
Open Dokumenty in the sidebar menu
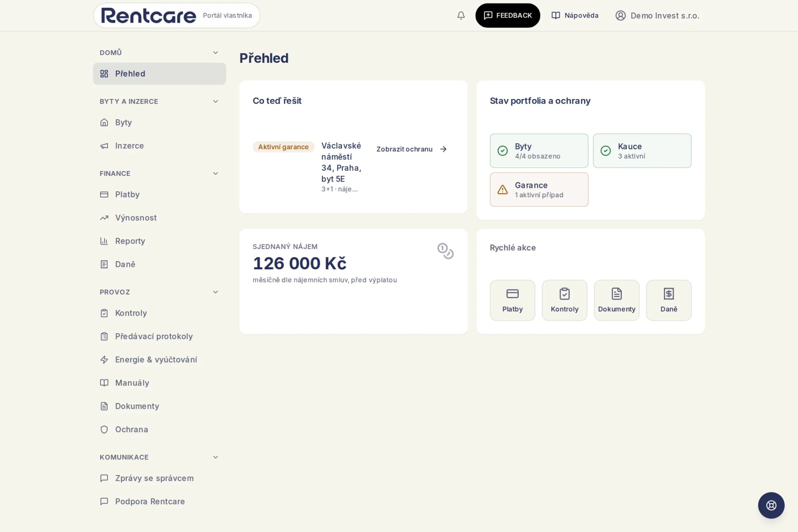tap(159, 406)
